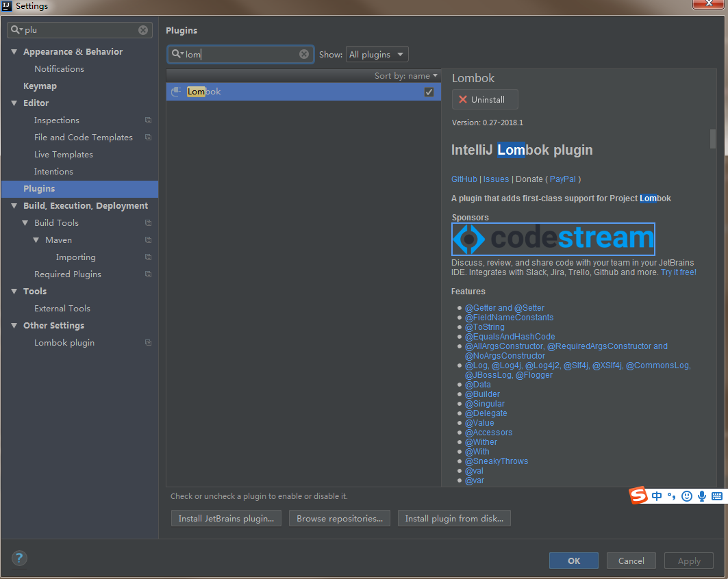The width and height of the screenshot is (728, 579).
Task: Select Plugins in the settings tree
Action: click(79, 188)
